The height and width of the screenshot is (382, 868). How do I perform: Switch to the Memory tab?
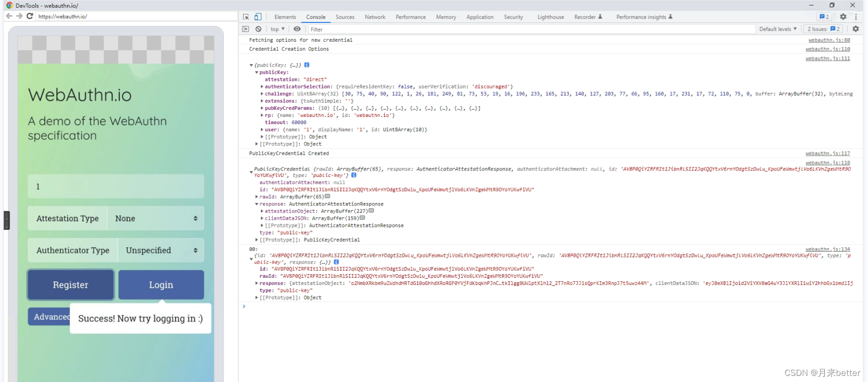tap(446, 17)
